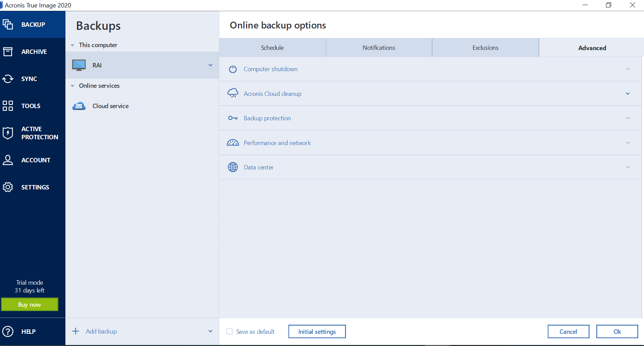This screenshot has height=346, width=644.
Task: Expand the Data center chevron
Action: coord(628,167)
